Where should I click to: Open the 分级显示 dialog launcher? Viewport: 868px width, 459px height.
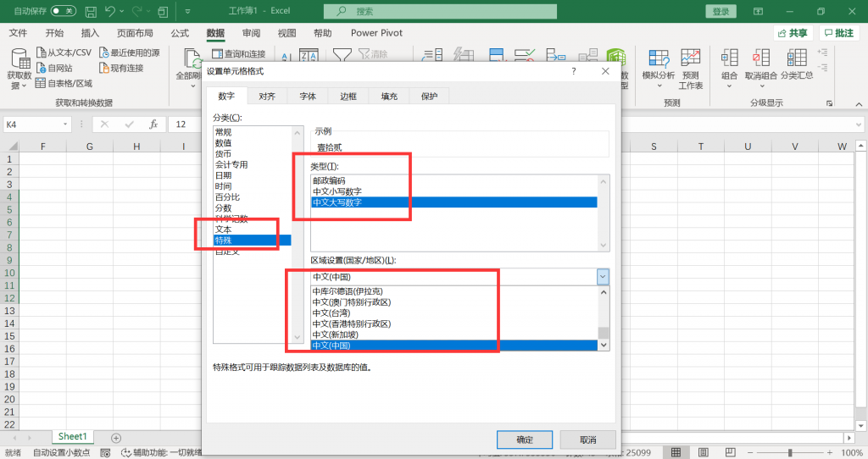click(x=829, y=103)
